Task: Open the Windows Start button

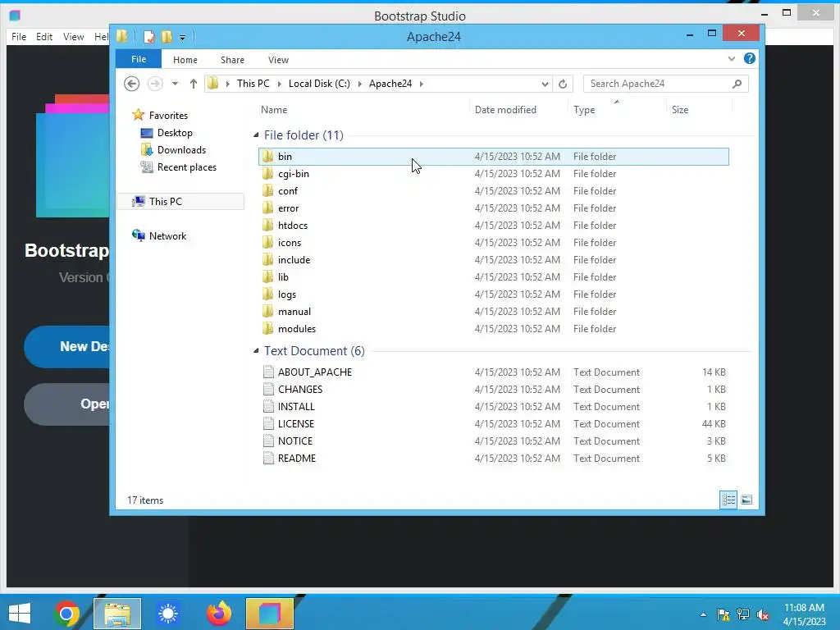Action: 20,614
